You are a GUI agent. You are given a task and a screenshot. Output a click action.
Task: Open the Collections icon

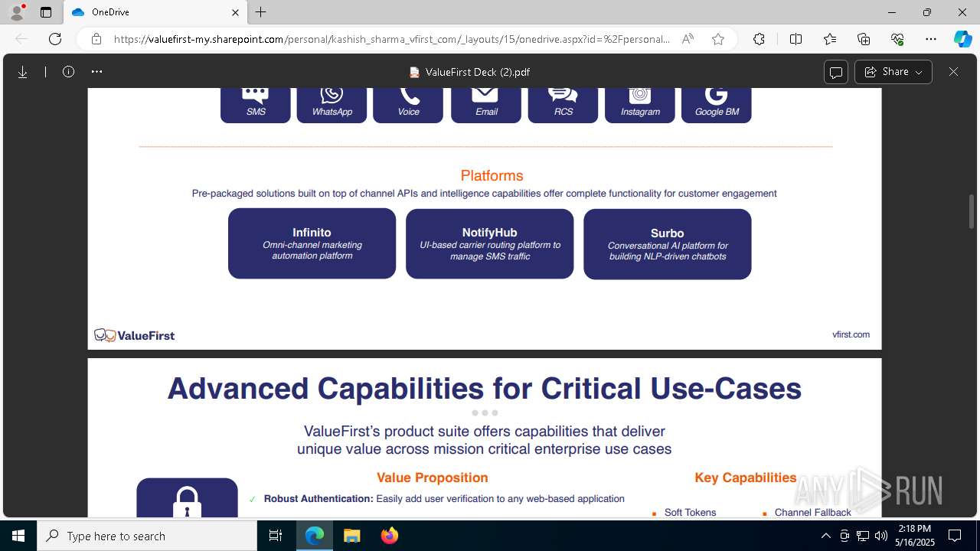[x=864, y=39]
